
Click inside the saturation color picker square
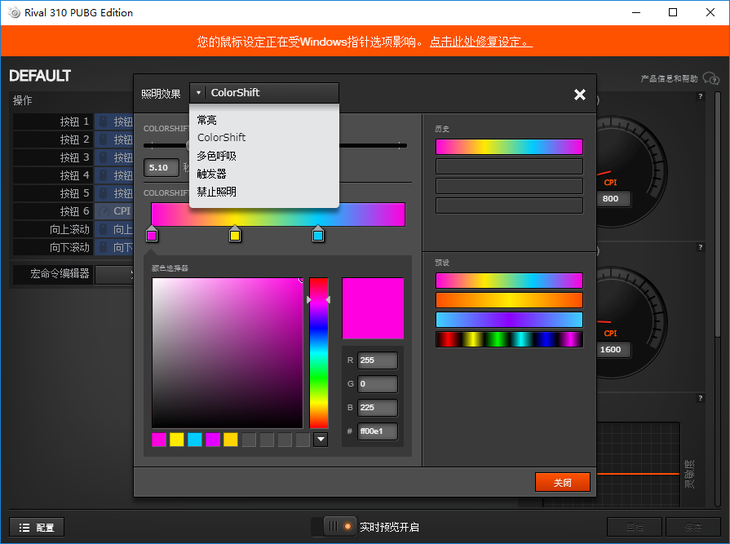(227, 353)
